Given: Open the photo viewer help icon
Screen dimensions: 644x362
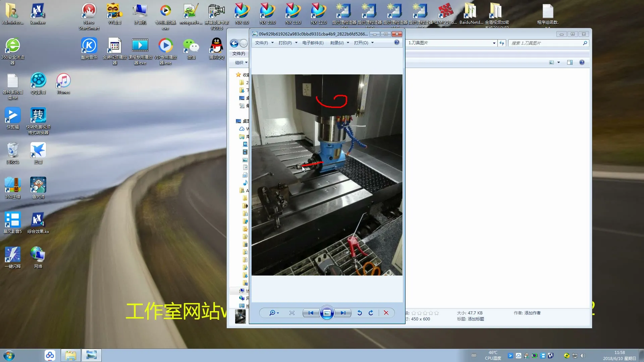Looking at the screenshot, I should [x=397, y=43].
